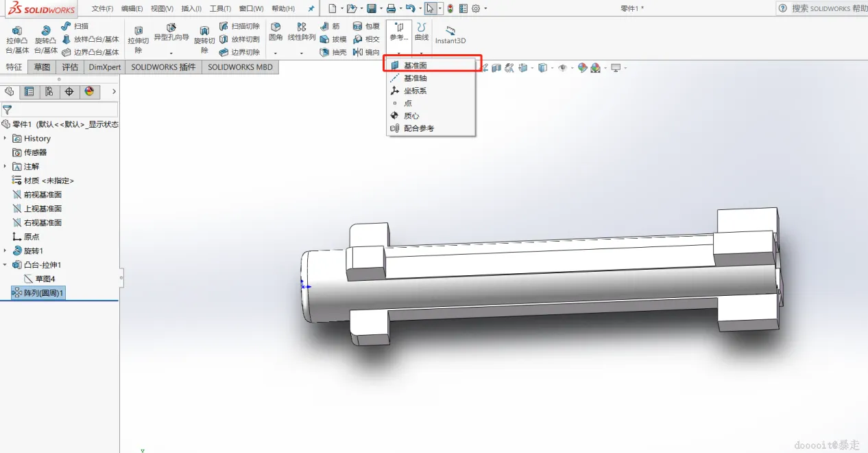Choose the 放样凸台/基体 loft tool
This screenshot has width=868, height=453.
[x=90, y=39]
